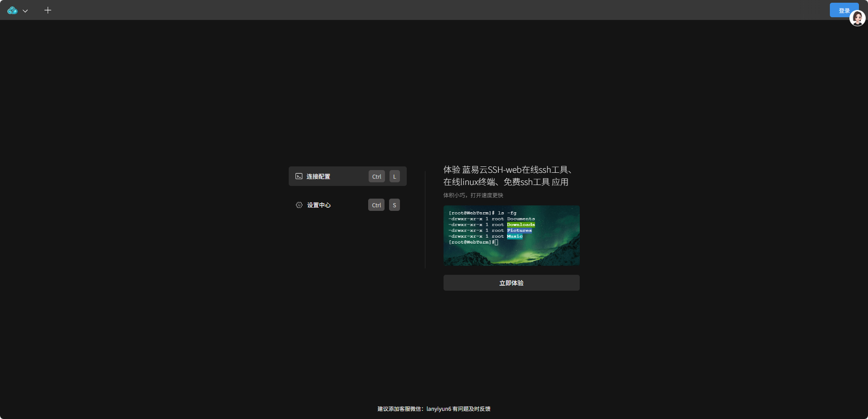The width and height of the screenshot is (868, 419).
Task: Click the gear icon beside 设置中心
Action: [299, 205]
